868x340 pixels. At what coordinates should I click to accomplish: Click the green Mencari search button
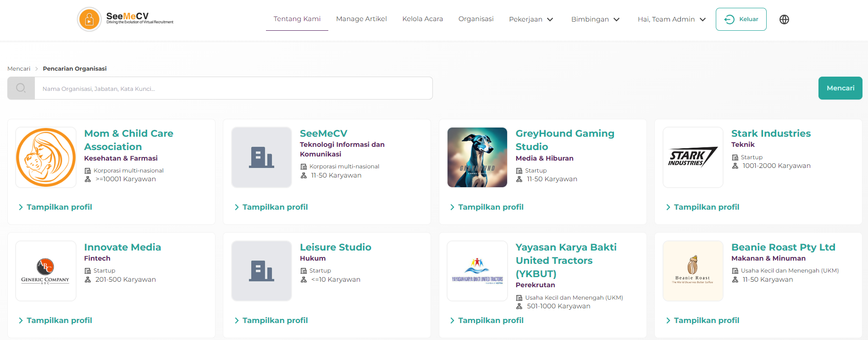pyautogui.click(x=840, y=88)
